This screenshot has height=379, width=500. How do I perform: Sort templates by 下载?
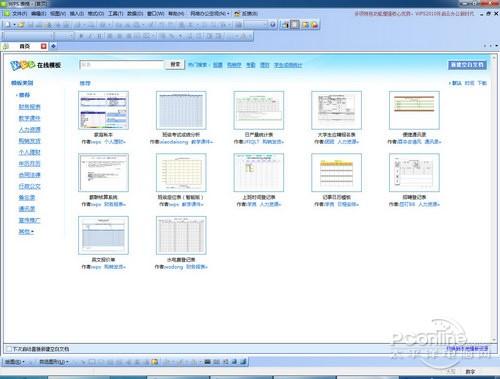(x=482, y=83)
